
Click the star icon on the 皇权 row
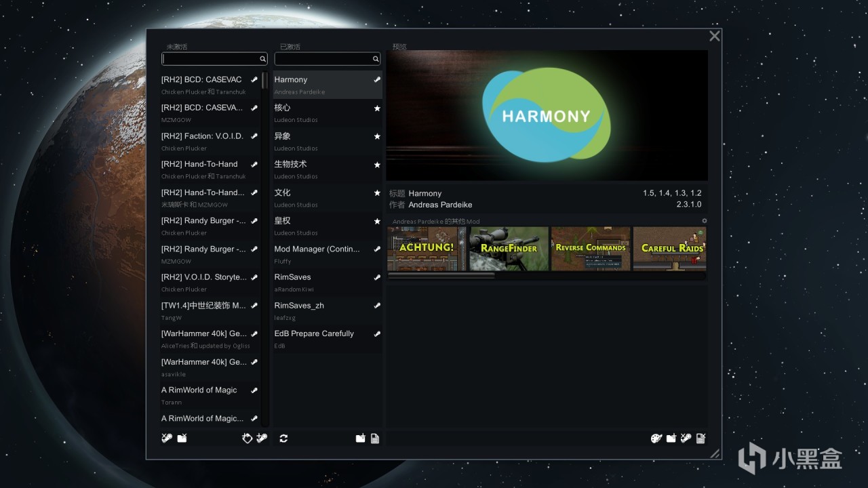point(377,222)
